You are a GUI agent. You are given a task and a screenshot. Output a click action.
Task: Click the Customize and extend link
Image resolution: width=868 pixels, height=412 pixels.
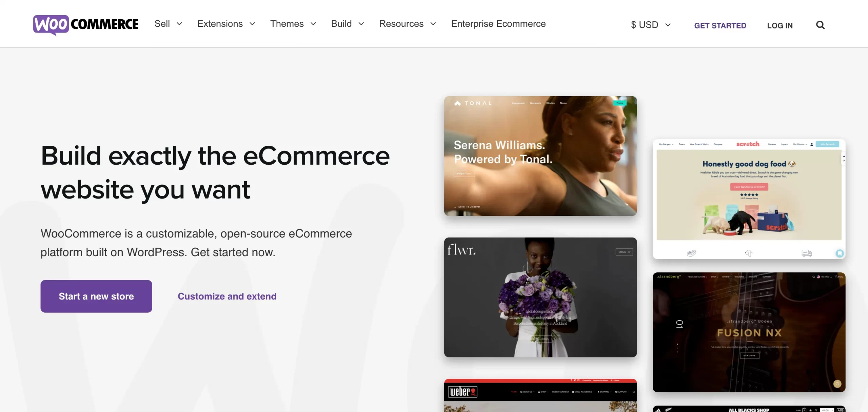[227, 296]
